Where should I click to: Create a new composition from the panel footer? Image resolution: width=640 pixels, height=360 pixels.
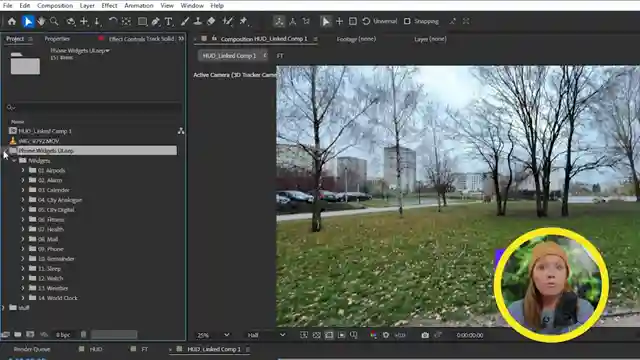30,335
